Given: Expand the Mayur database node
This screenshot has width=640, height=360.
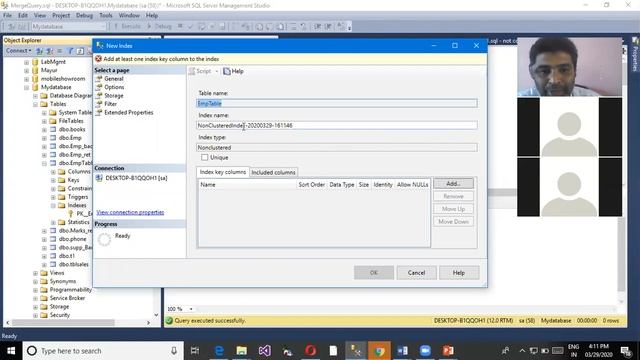Looking at the screenshot, I should pyautogui.click(x=27, y=71).
